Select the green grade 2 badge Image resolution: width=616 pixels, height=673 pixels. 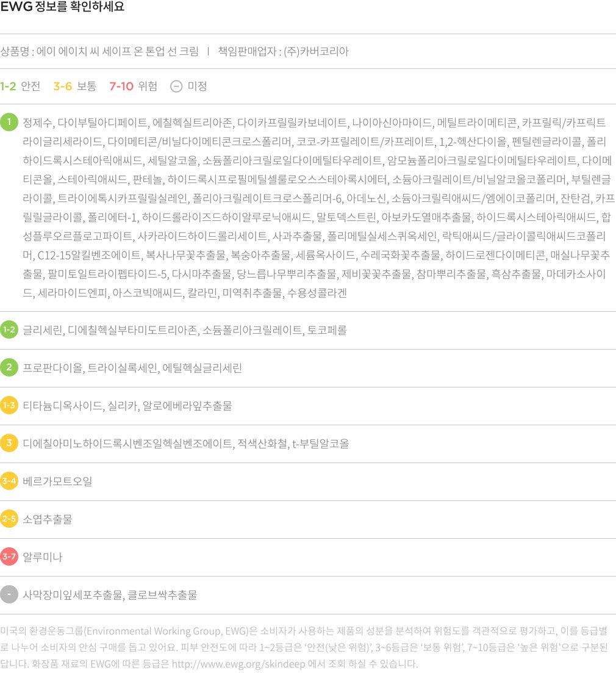(9, 368)
